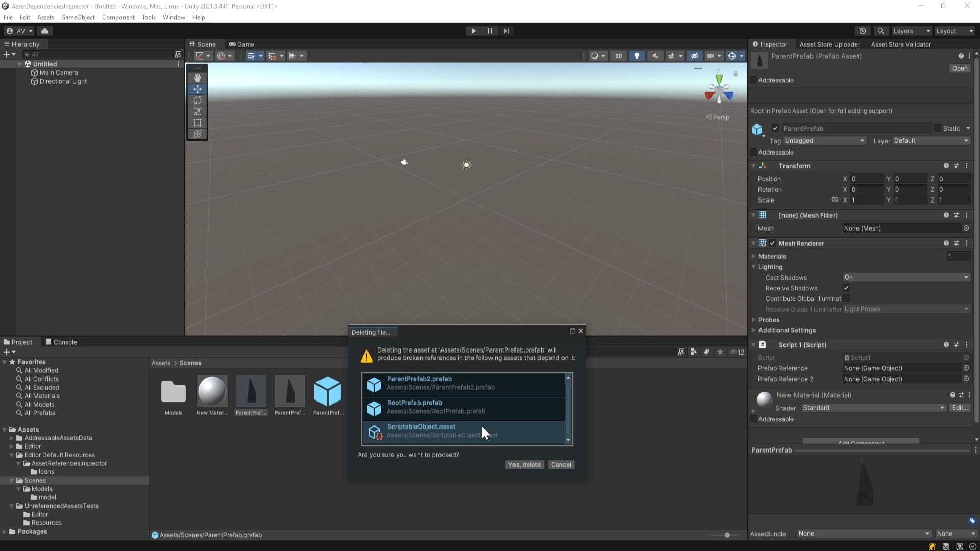Open Mesh Renderer preset icon

pos(957,243)
